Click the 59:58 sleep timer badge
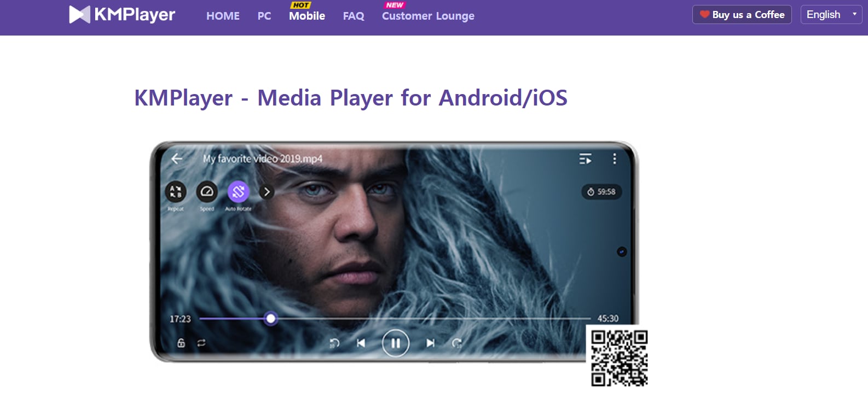 click(601, 192)
